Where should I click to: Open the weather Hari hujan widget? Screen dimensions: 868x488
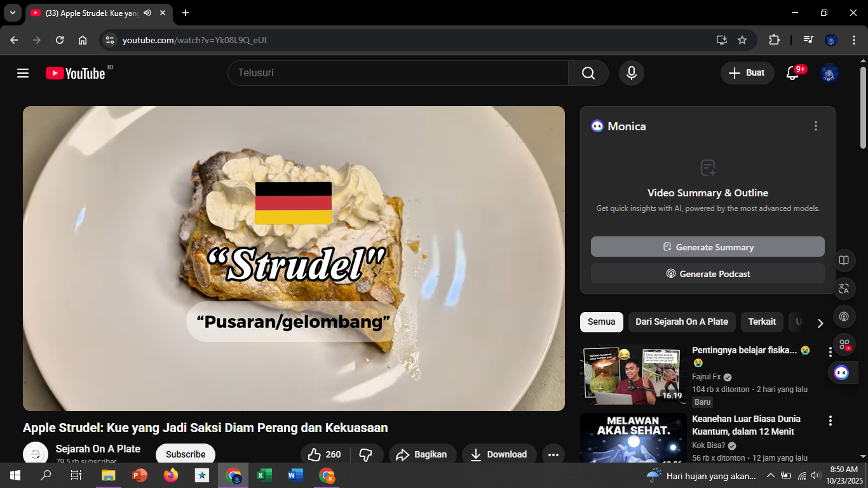pyautogui.click(x=702, y=475)
